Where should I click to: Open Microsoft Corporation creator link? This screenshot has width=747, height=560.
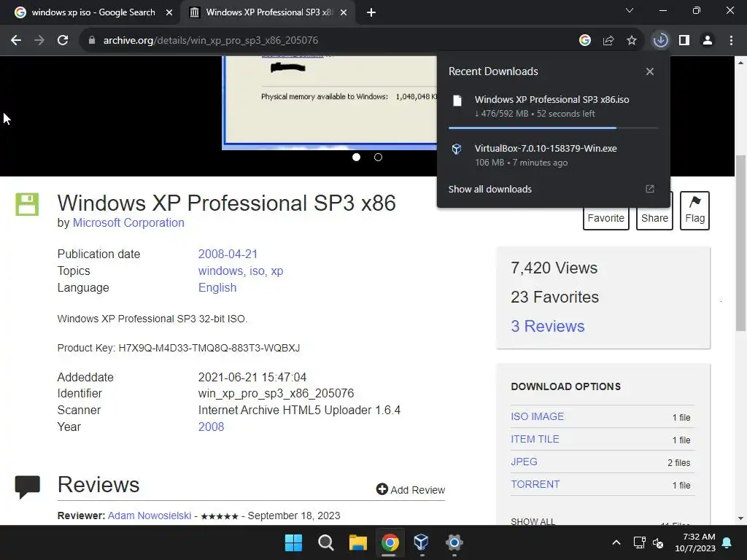coord(128,223)
